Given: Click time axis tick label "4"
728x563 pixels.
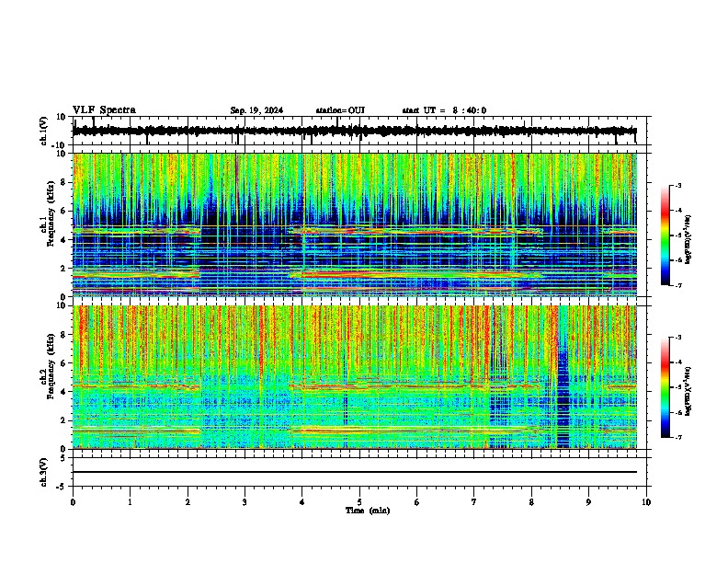Looking at the screenshot, I should (x=302, y=502).
